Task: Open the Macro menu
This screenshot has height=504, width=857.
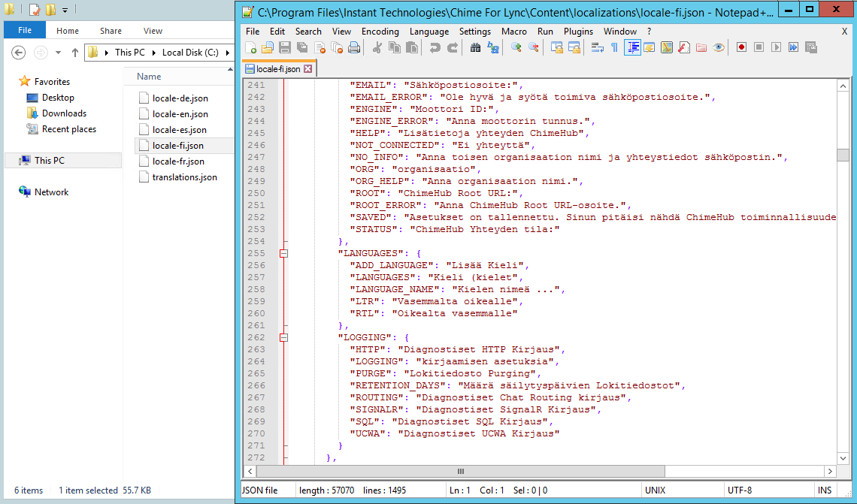Action: 513,32
